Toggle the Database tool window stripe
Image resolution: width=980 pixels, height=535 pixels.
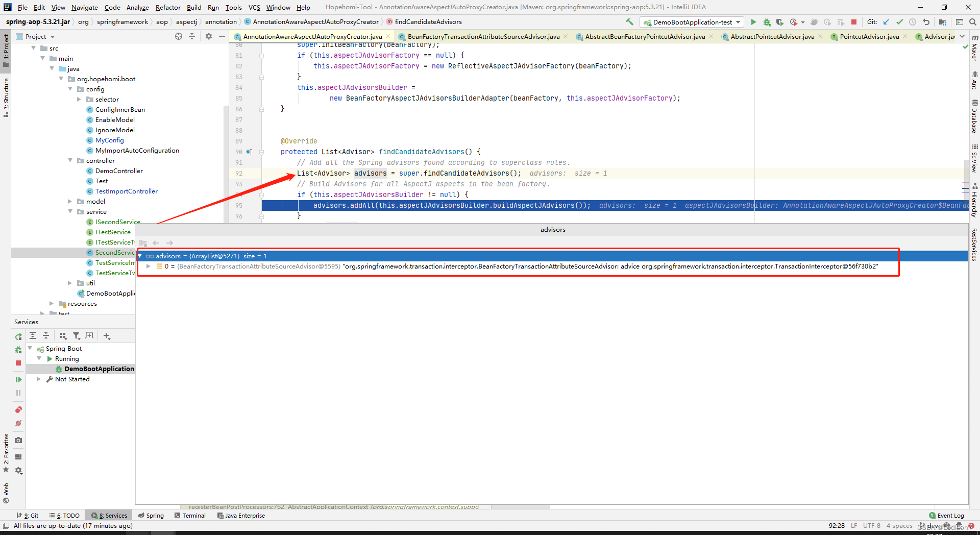tap(974, 116)
